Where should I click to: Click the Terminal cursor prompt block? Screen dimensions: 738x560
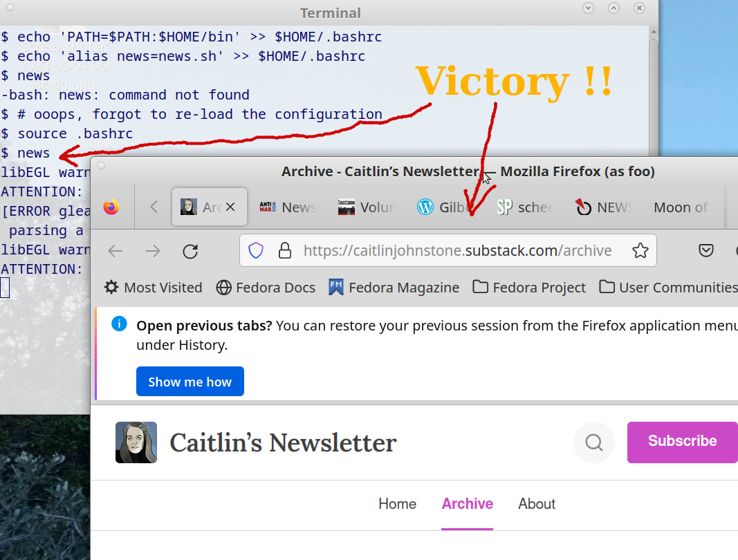(x=5, y=288)
